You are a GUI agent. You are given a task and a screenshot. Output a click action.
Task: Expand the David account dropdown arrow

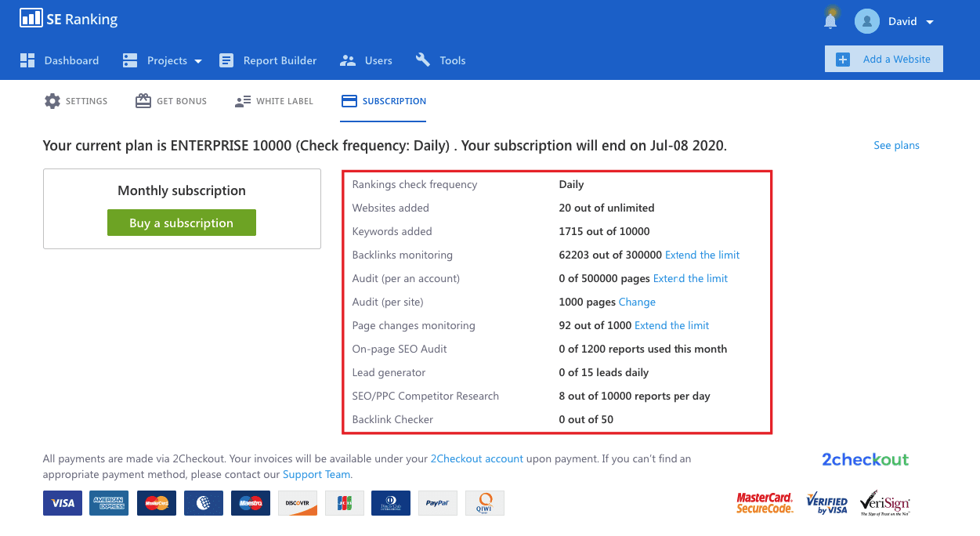click(930, 22)
